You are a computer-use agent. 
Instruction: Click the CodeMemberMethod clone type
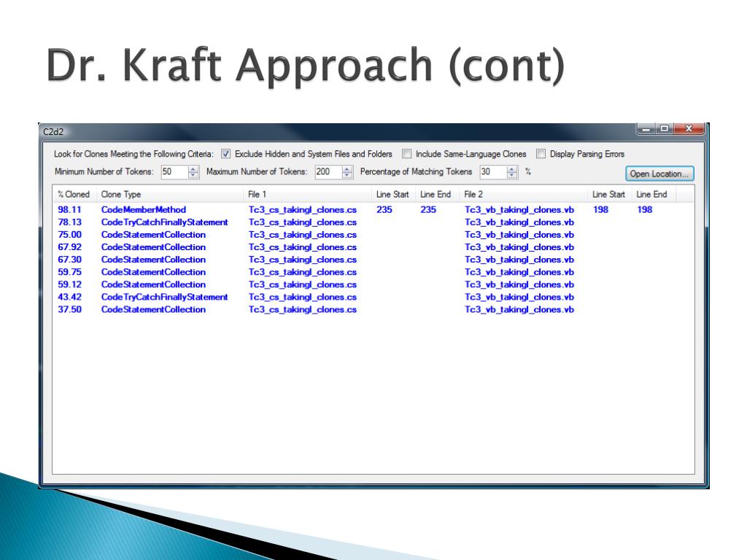(144, 209)
